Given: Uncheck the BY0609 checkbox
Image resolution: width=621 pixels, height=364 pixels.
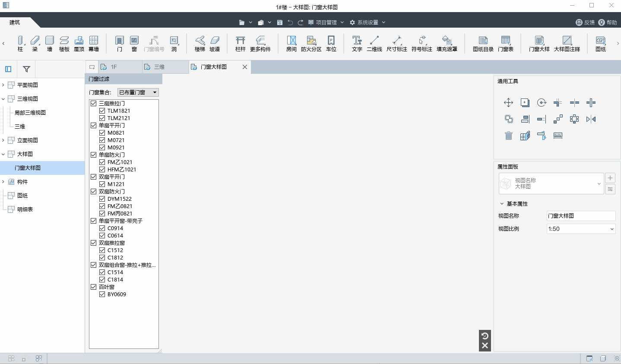Looking at the screenshot, I should [102, 294].
